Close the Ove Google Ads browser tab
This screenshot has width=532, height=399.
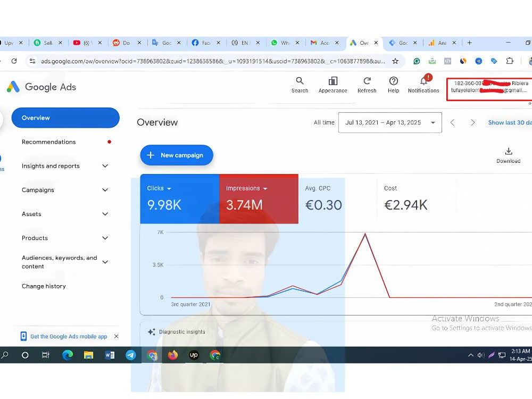[376, 43]
